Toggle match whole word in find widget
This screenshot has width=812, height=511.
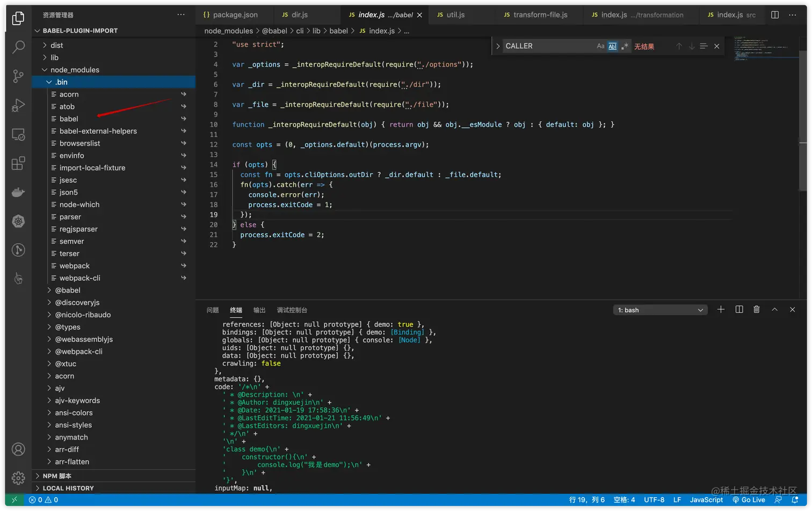613,46
